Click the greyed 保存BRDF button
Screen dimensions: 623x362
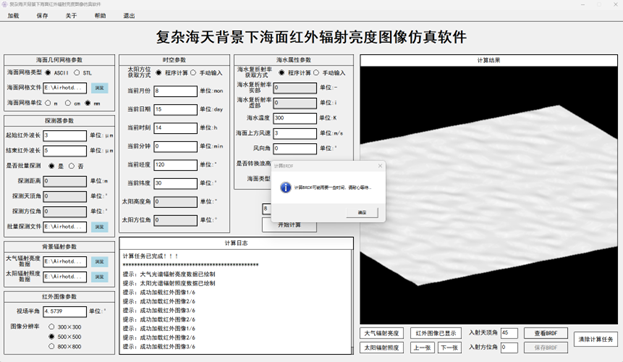click(546, 348)
